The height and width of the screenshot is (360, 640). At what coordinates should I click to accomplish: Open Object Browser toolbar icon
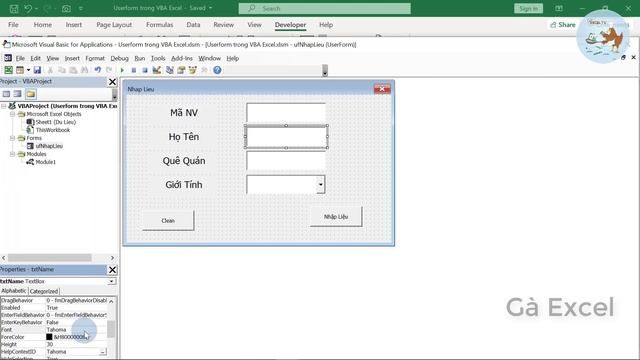click(x=192, y=70)
